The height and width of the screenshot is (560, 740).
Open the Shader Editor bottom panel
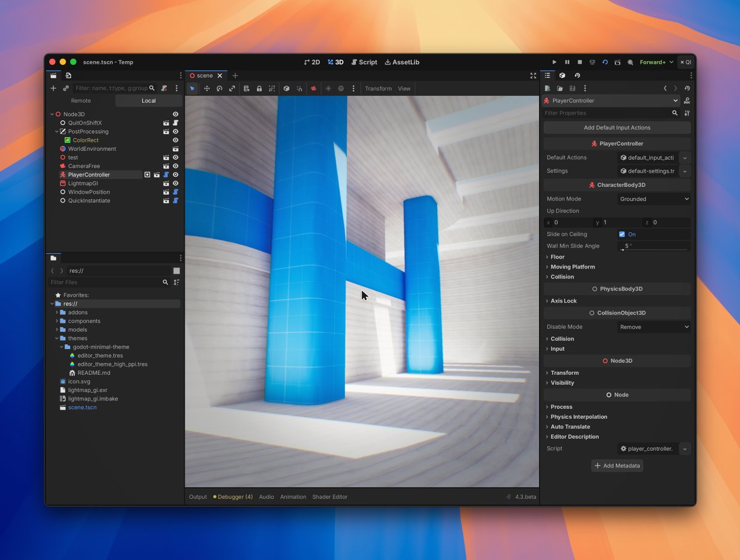[x=330, y=497]
